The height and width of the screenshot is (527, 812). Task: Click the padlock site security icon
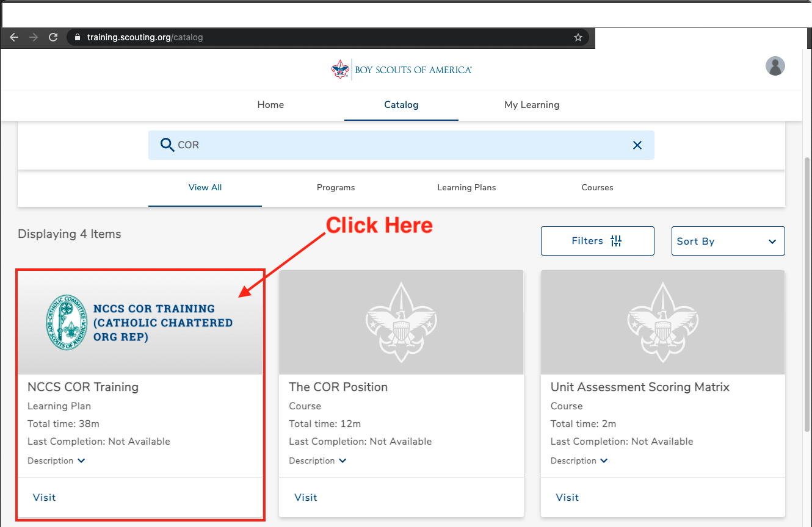coord(77,37)
